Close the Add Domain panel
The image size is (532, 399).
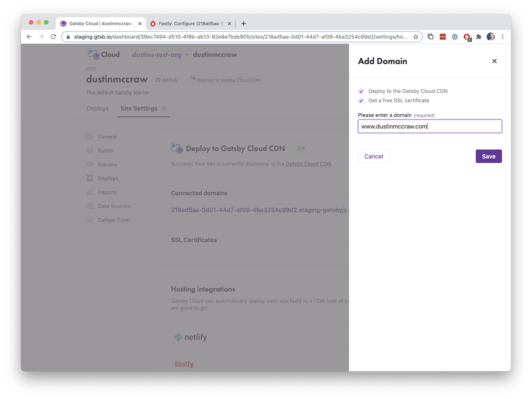[494, 61]
